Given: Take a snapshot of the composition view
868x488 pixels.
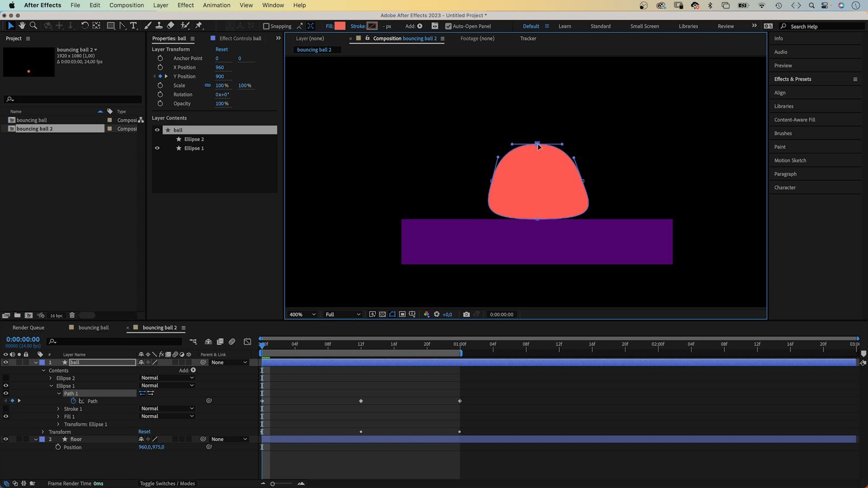Looking at the screenshot, I should coord(467,314).
